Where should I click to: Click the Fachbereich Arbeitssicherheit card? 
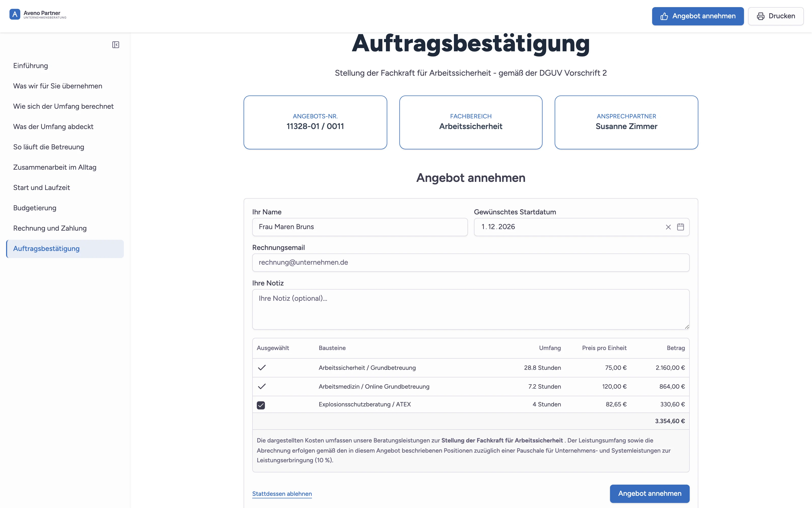coord(471,122)
